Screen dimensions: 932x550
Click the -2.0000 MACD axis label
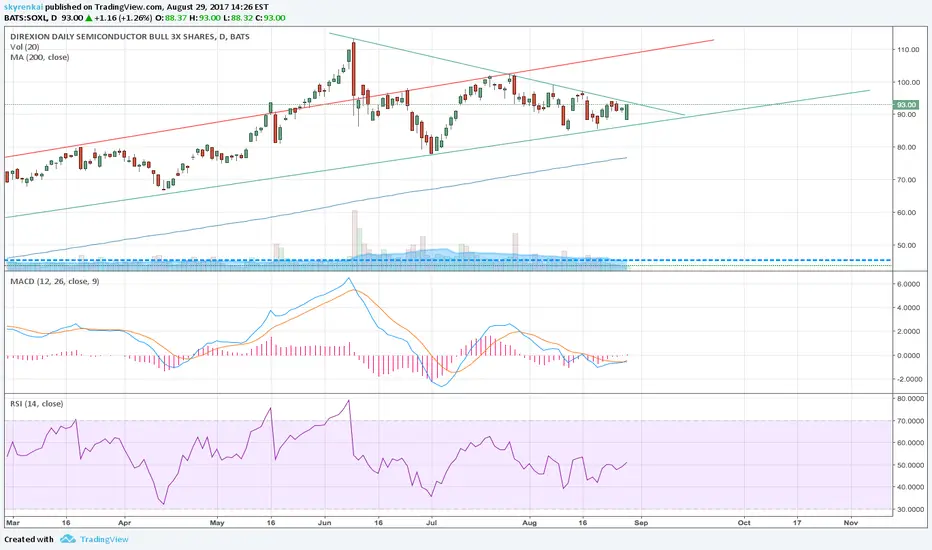coord(909,379)
